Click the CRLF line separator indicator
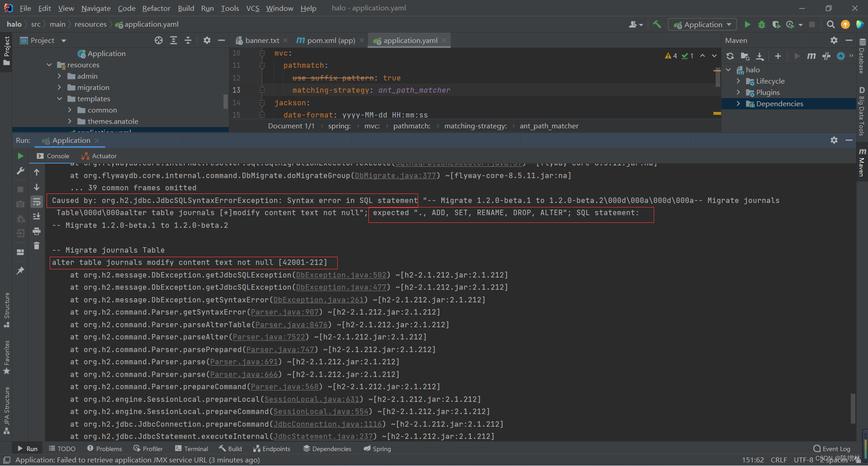 pyautogui.click(x=778, y=460)
